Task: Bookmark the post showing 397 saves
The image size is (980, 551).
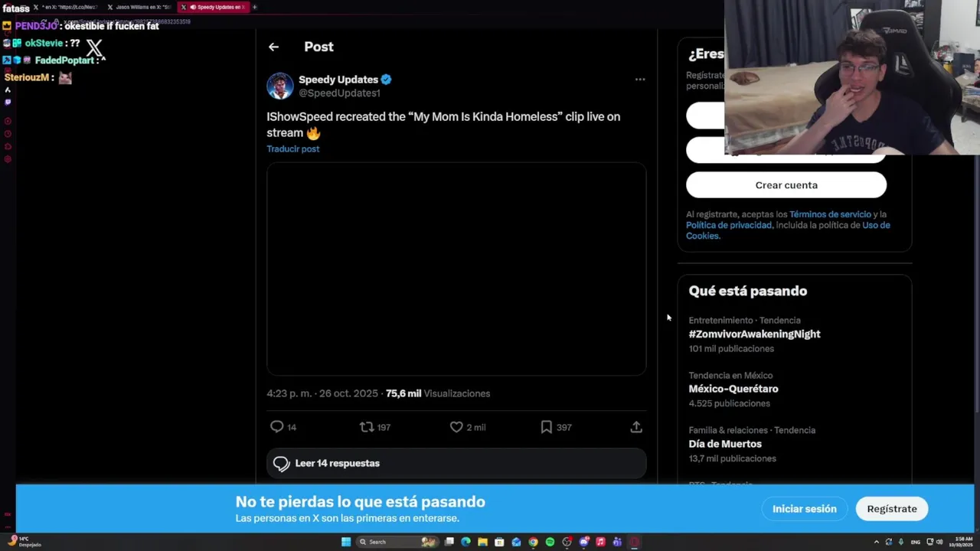Action: pos(546,427)
